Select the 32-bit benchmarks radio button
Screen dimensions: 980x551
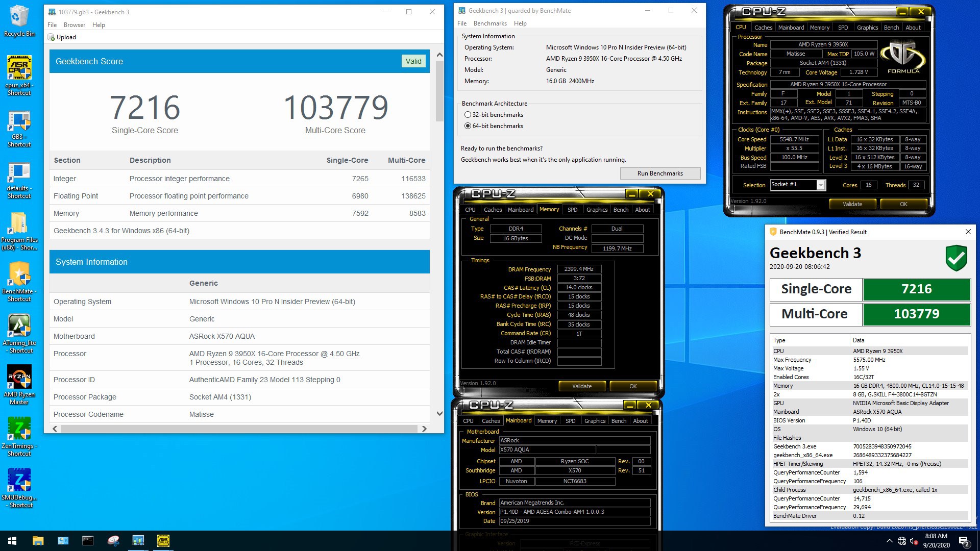(x=468, y=115)
